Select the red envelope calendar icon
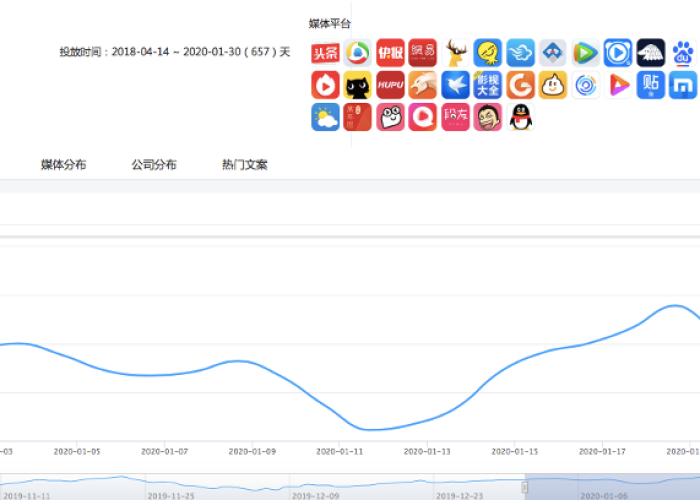The width and height of the screenshot is (700, 500). (x=358, y=117)
